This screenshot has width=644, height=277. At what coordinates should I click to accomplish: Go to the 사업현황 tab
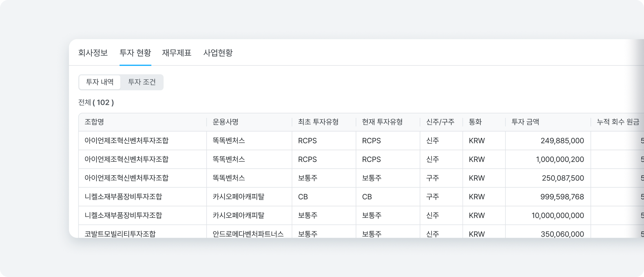coord(218,53)
